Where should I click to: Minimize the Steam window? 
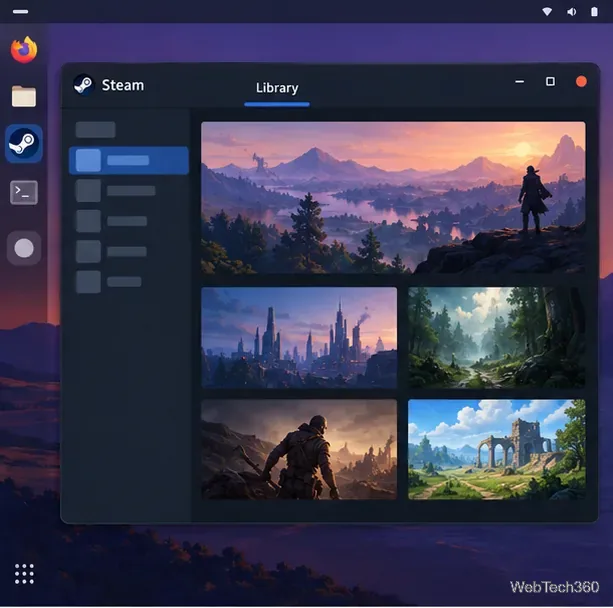[x=520, y=82]
